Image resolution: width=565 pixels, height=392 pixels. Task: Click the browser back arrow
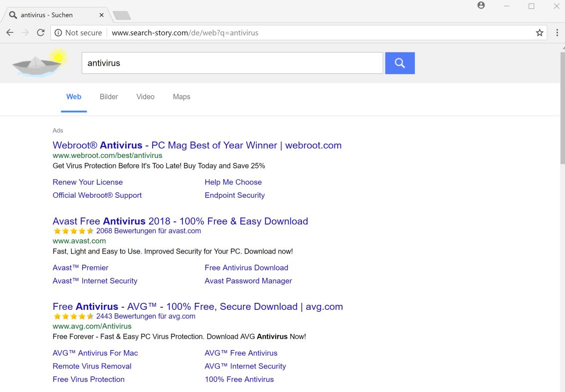10,33
